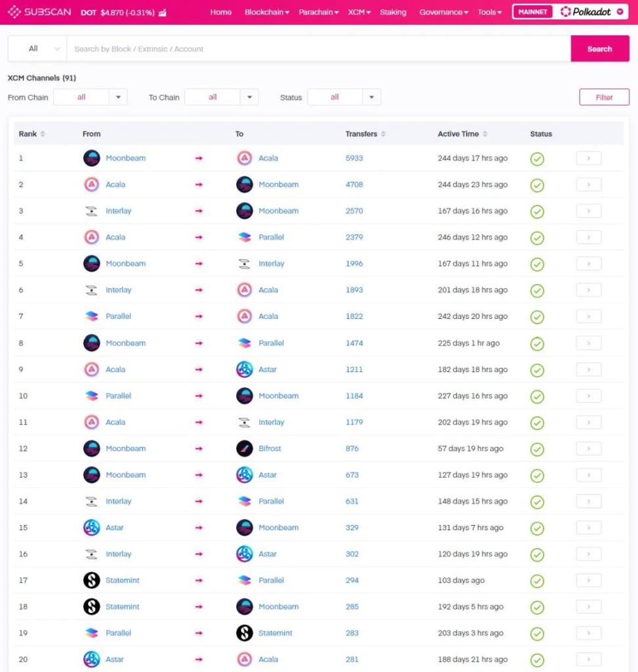Expand details for rank 19 channel
The width and height of the screenshot is (638, 672).
[589, 633]
